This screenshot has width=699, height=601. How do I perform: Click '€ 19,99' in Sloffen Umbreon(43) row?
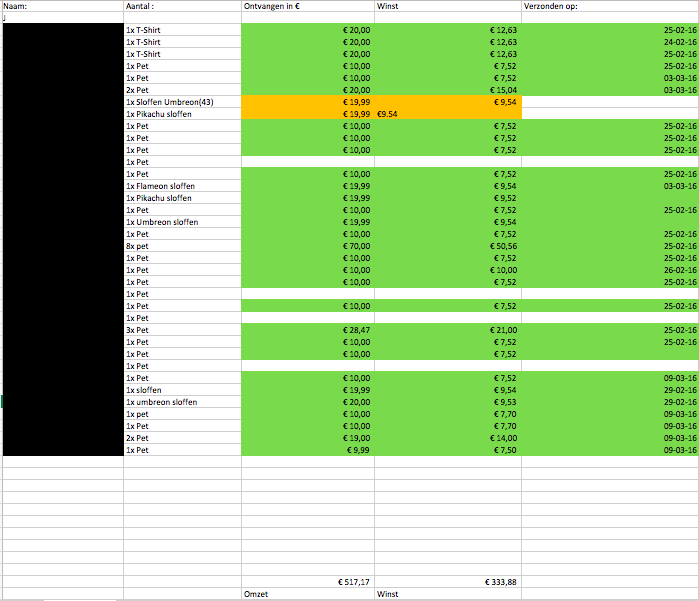point(308,102)
